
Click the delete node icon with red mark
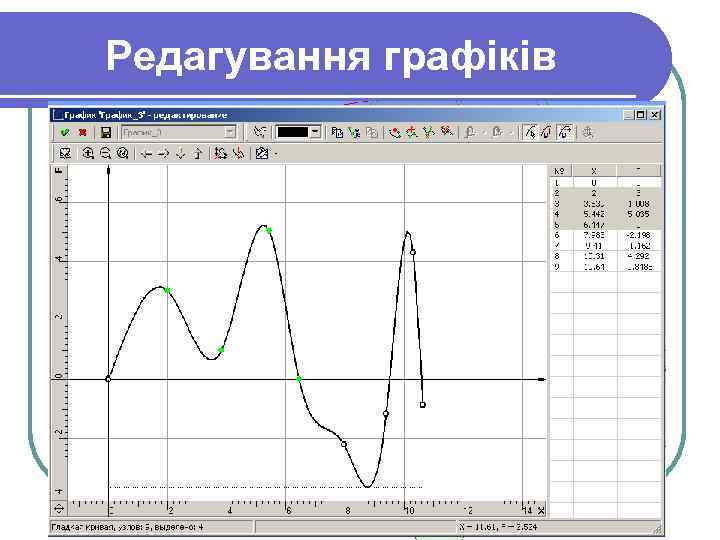446,132
